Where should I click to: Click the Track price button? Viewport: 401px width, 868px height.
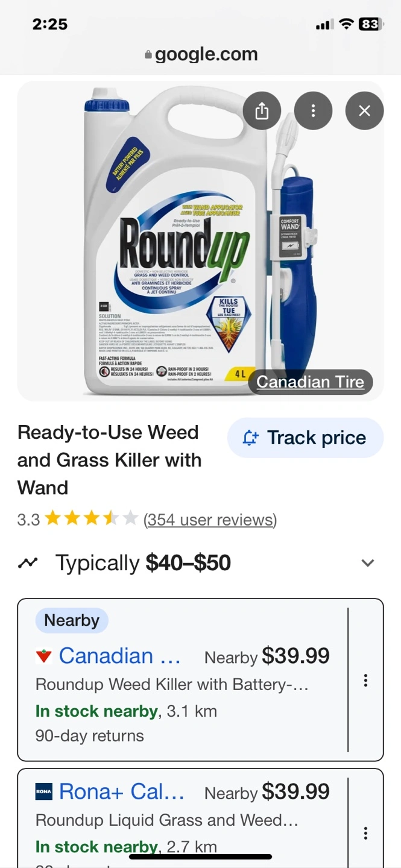click(305, 438)
